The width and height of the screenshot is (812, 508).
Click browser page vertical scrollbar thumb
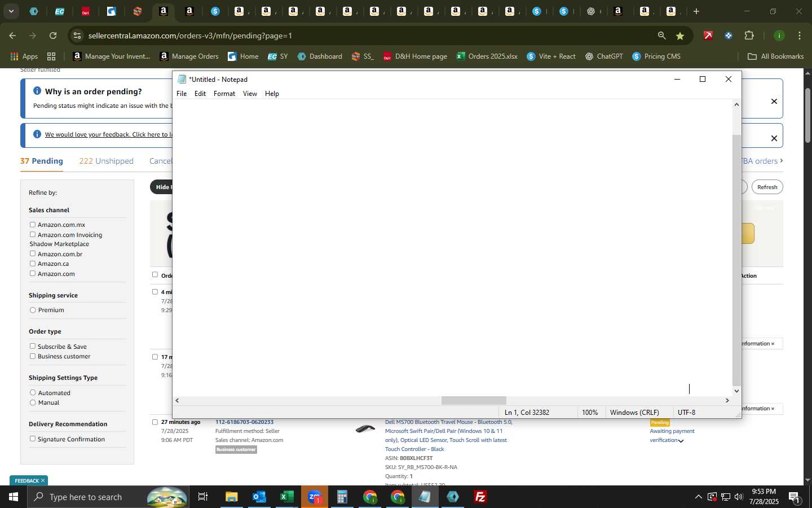pos(807,115)
